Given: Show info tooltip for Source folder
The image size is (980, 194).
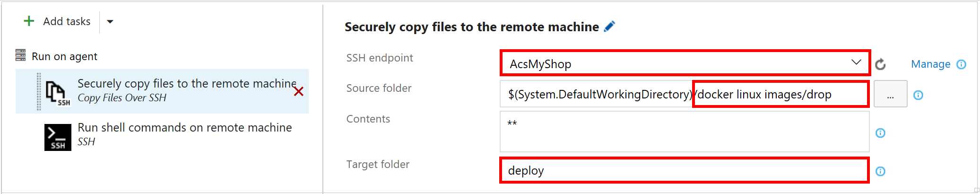Looking at the screenshot, I should point(918,95).
